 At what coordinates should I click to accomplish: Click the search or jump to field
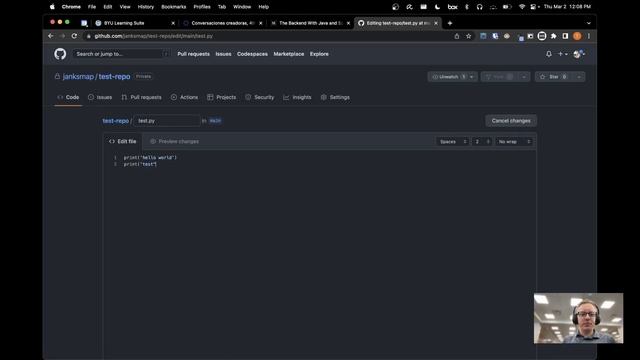coord(121,54)
